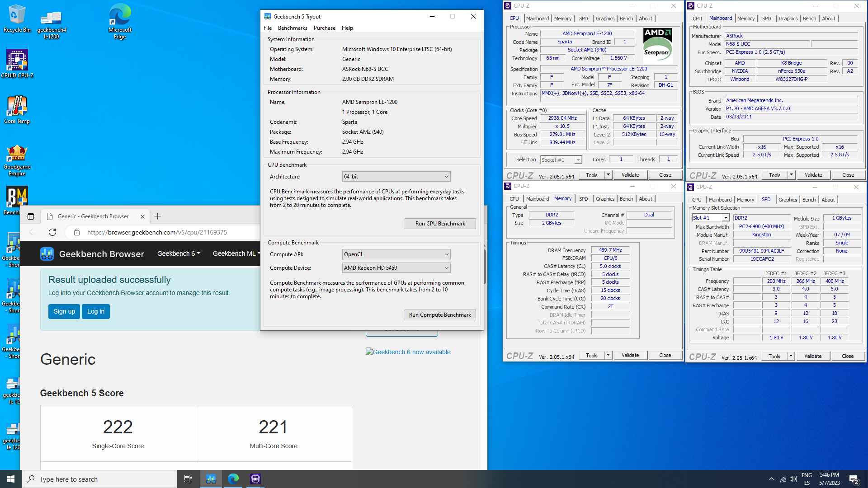Close the Generic Geekbench Browser tab
This screenshot has width=868, height=488.
click(x=142, y=216)
